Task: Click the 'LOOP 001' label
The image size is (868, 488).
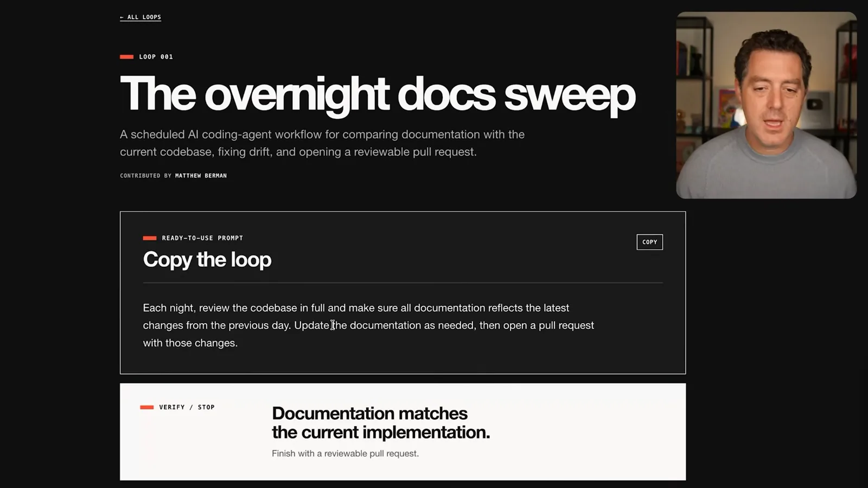Action: point(156,56)
